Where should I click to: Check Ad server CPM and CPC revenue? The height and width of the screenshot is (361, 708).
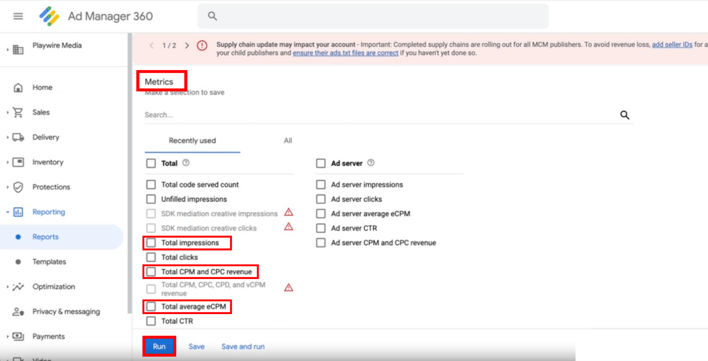[x=321, y=243]
